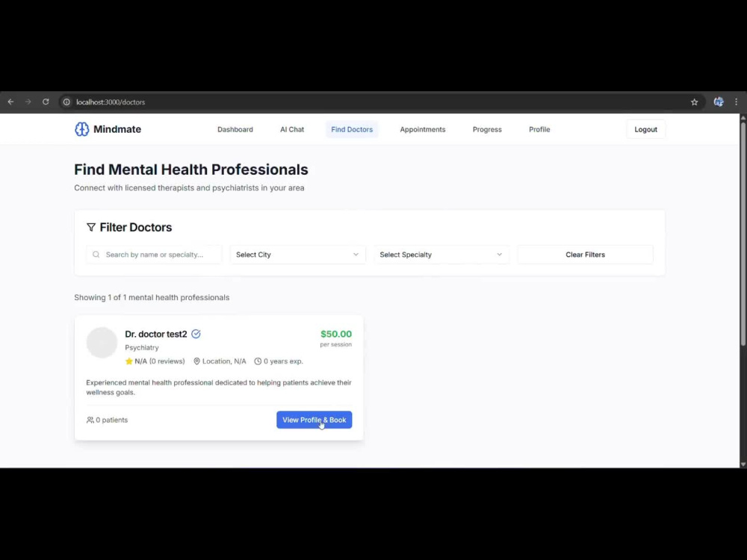Click N/A (0 reviews) text
This screenshot has width=747, height=560.
(160, 361)
